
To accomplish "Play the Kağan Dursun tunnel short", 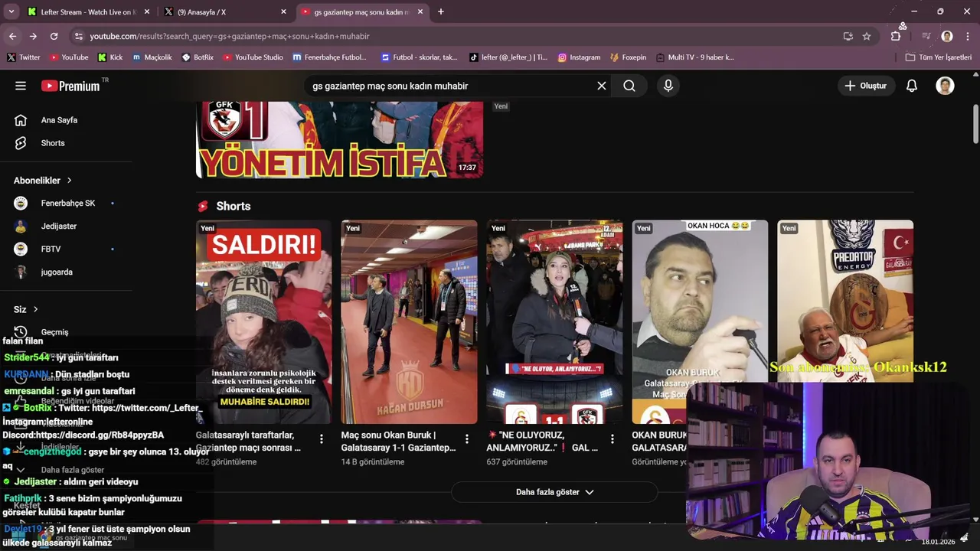I will pos(409,322).
